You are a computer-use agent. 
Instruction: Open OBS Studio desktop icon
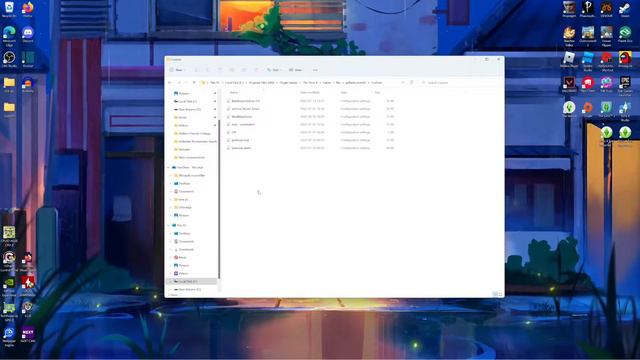(x=9, y=60)
